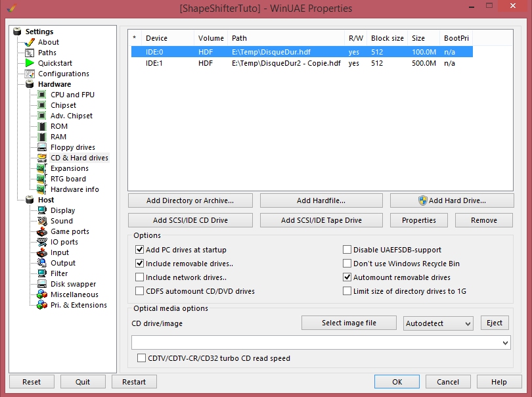532x397 pixels.
Task: Select the Quickstart green arrow icon
Action: coord(30,63)
